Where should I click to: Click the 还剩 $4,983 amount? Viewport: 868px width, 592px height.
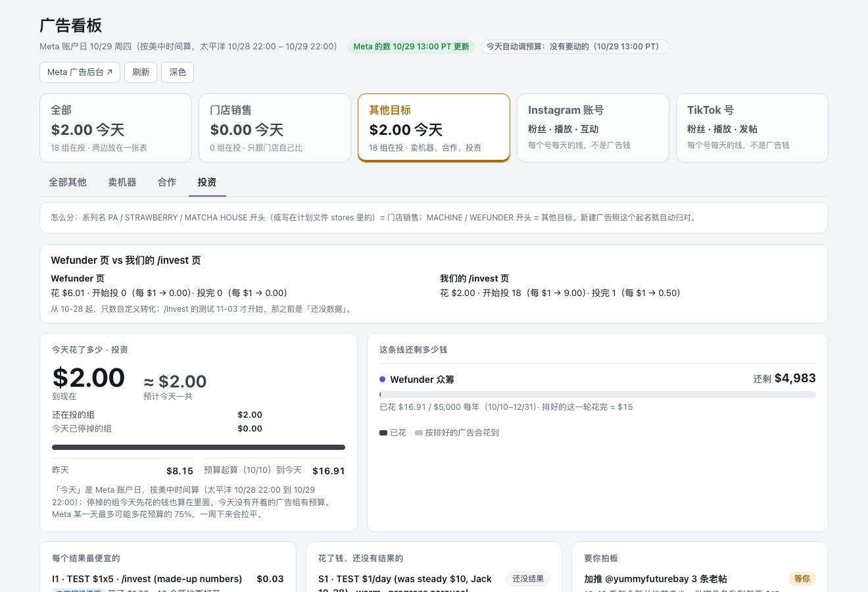pos(784,378)
